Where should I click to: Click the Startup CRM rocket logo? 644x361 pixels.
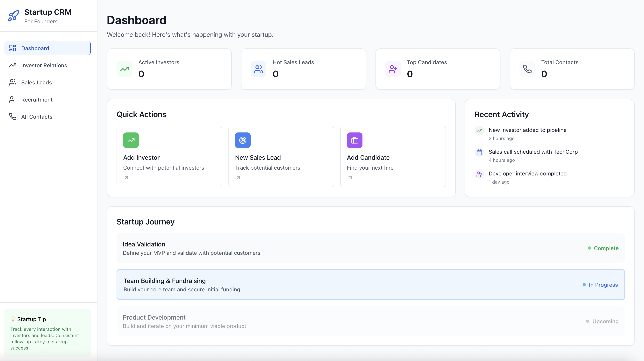tap(13, 16)
